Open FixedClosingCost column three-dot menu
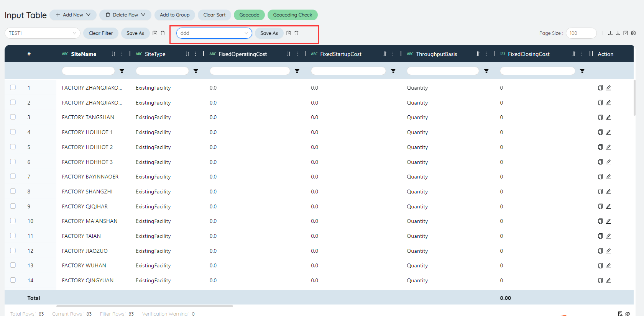The height and width of the screenshot is (316, 644). [582, 54]
